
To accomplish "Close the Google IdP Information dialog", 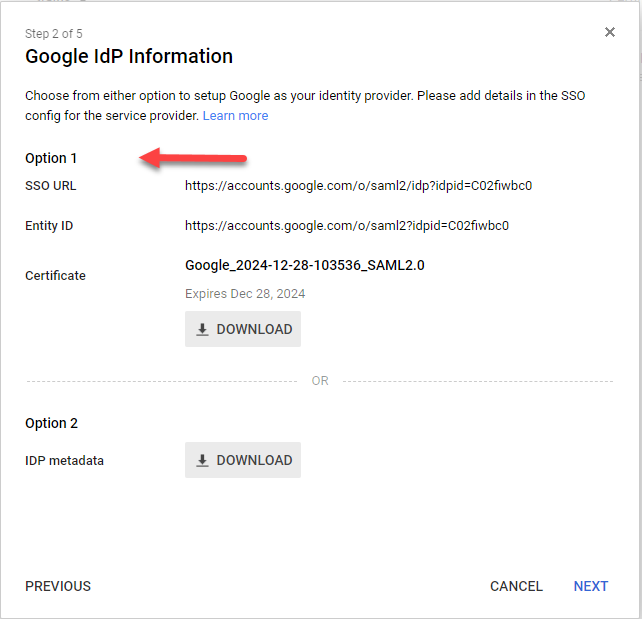I will tap(610, 32).
